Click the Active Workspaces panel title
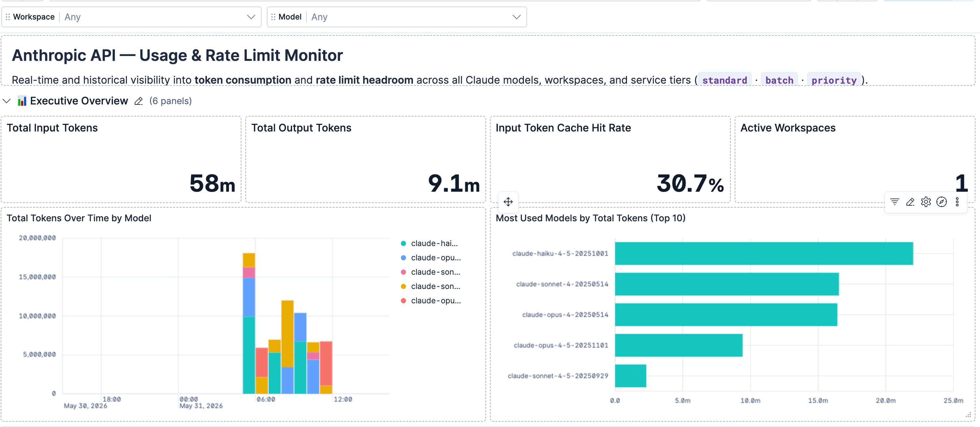This screenshot has width=980, height=427. point(788,128)
